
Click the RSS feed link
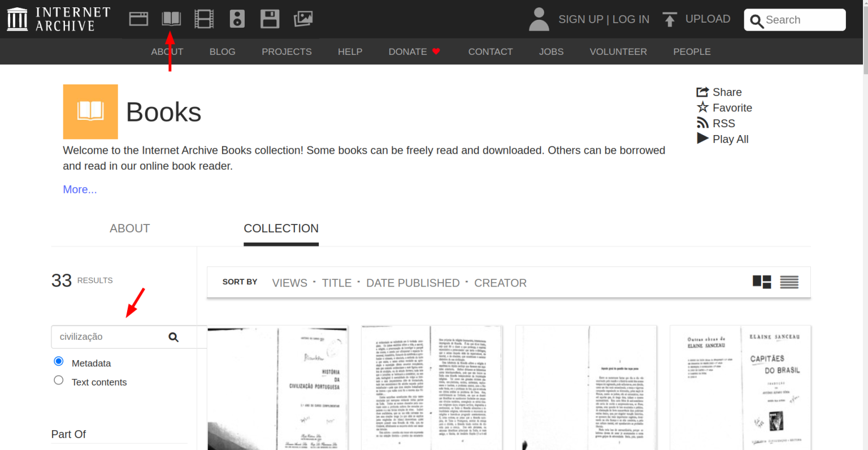pos(723,123)
